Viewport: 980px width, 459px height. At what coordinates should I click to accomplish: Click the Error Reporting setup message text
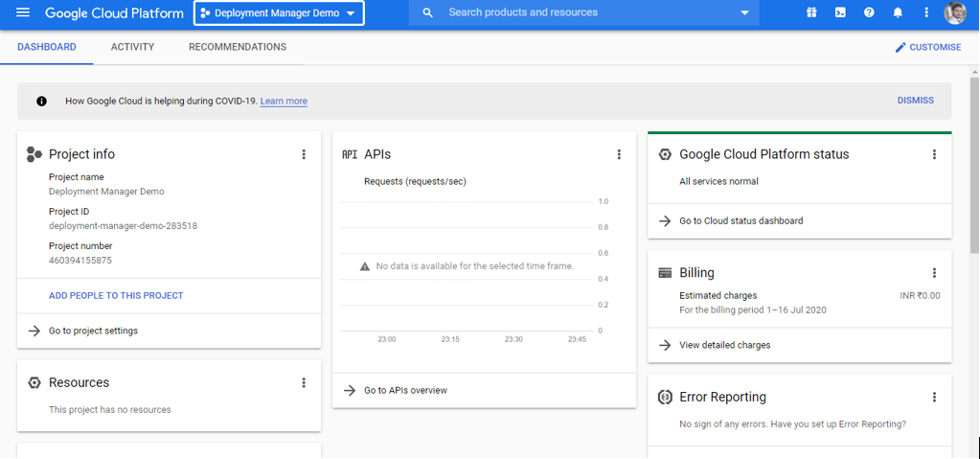click(x=792, y=424)
